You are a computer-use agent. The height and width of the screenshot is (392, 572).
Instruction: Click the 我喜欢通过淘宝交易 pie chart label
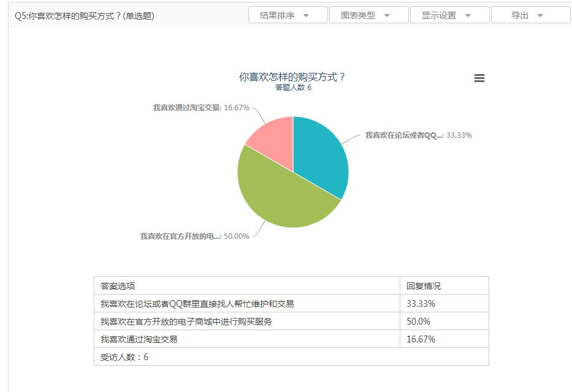[200, 108]
